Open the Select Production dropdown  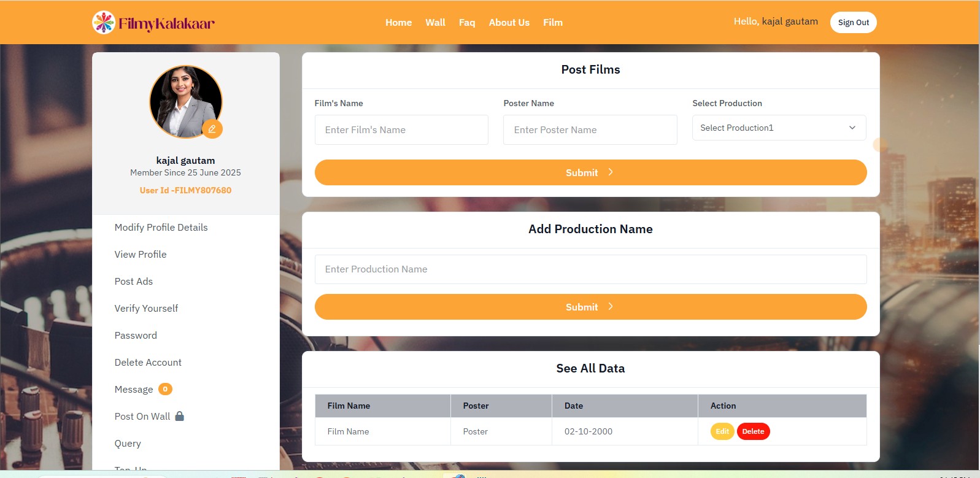779,128
